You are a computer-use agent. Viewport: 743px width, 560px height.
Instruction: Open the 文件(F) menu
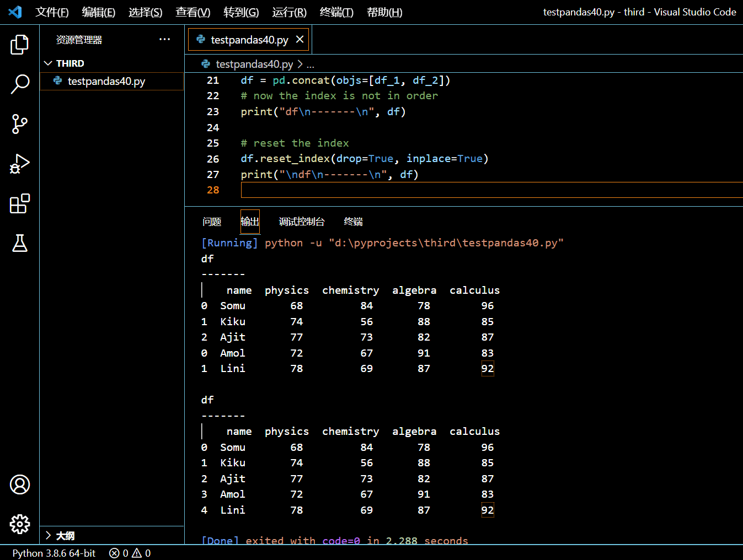52,12
